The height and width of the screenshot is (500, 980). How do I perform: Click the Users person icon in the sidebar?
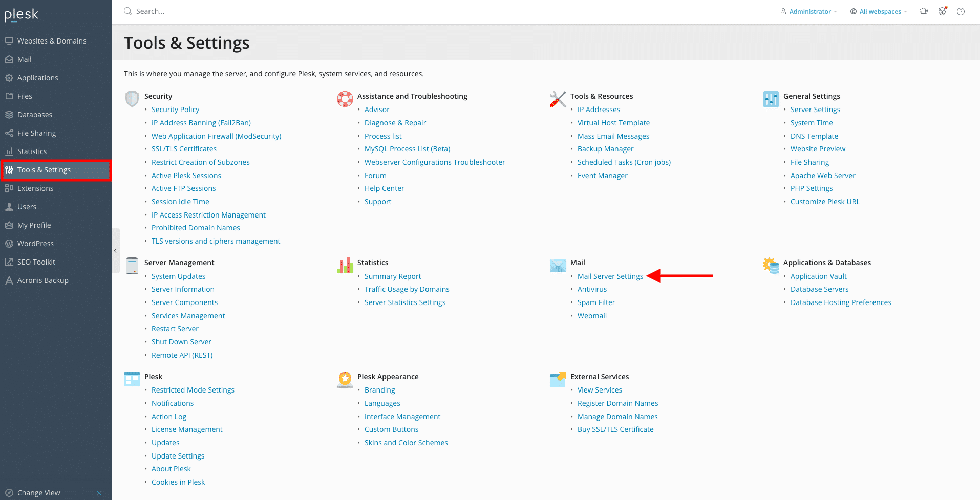pyautogui.click(x=9, y=207)
